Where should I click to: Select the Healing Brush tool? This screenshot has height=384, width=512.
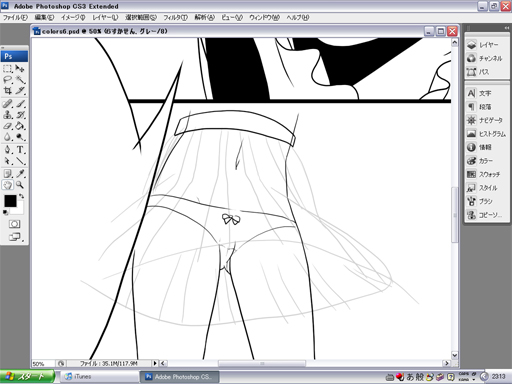click(8, 104)
